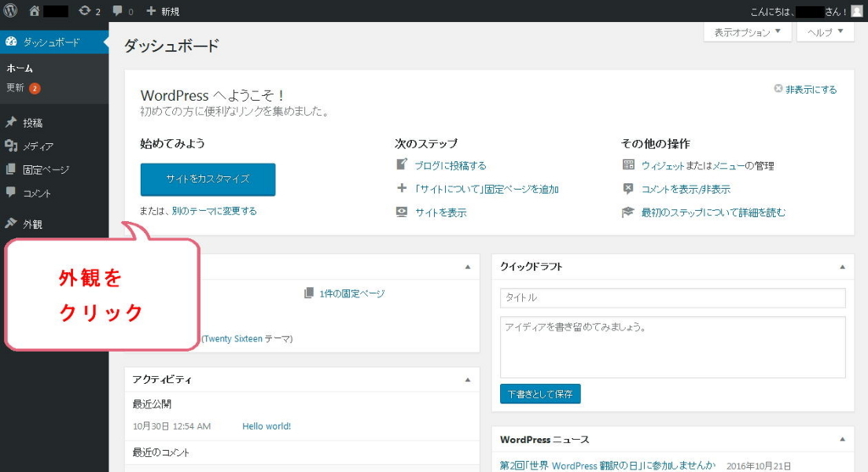Screen dimensions: 868x472
Task: Click the updates refresh icon showing 2
Action: (84, 11)
